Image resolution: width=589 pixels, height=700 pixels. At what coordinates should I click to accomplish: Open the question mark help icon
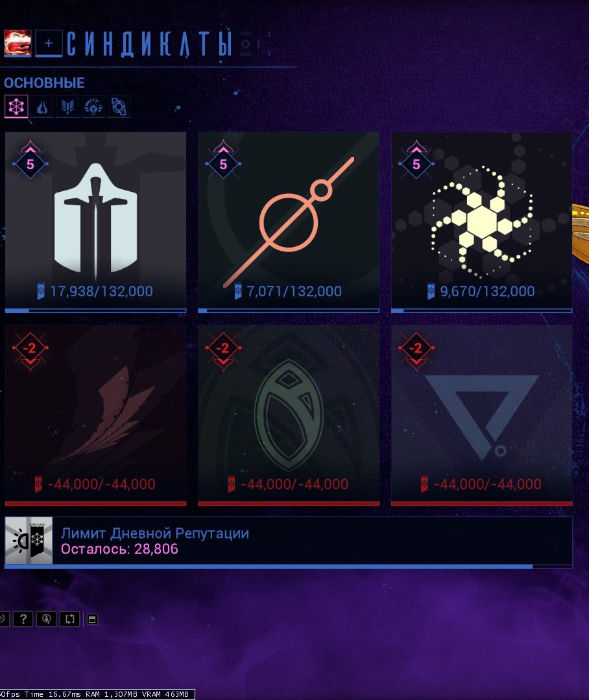(23, 619)
